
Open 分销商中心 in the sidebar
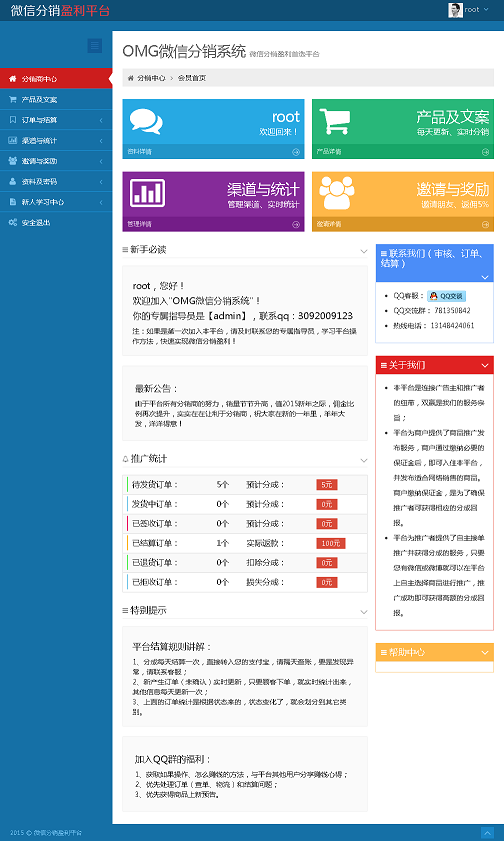coord(56,79)
